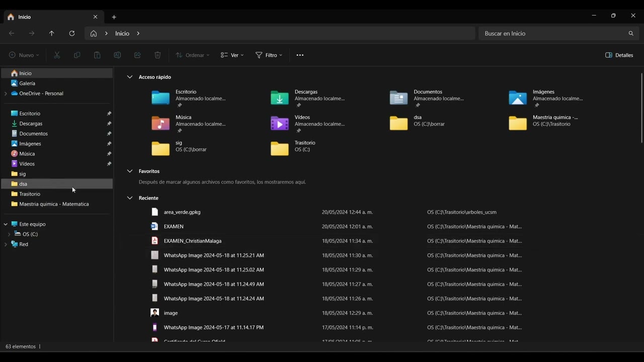Image resolution: width=644 pixels, height=362 pixels.
Task: Click the Paste clipboard icon
Action: (97, 55)
